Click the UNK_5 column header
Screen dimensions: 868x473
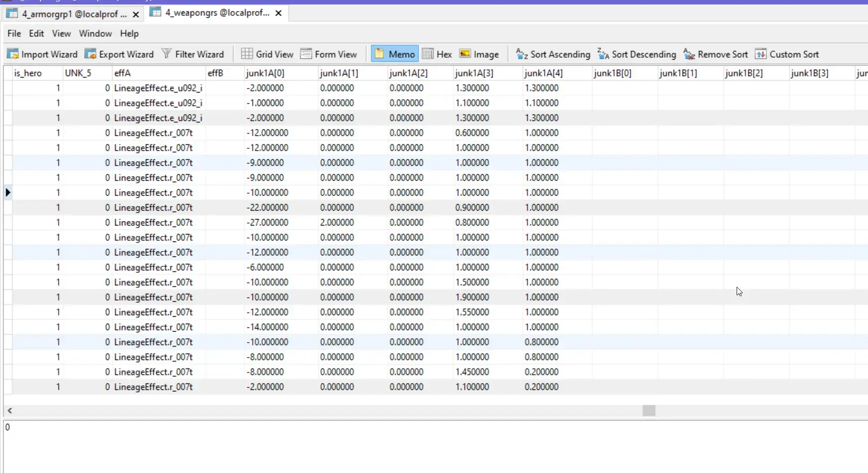pyautogui.click(x=87, y=73)
